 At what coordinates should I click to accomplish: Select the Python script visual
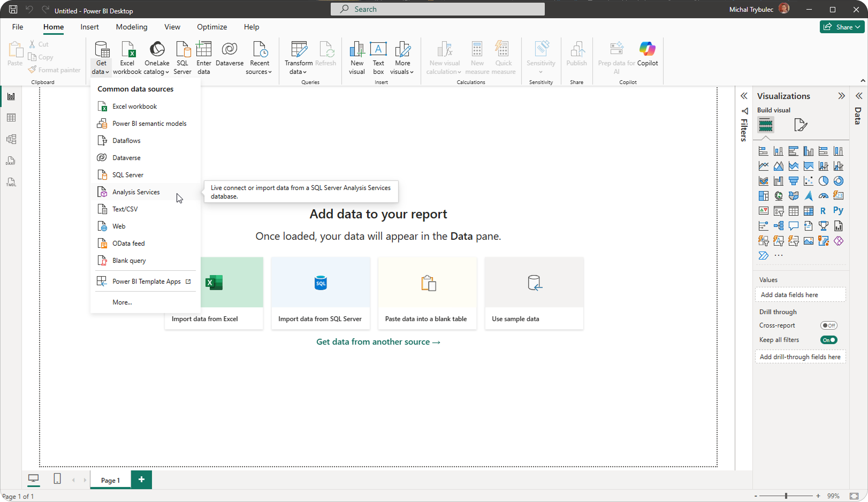coord(839,210)
